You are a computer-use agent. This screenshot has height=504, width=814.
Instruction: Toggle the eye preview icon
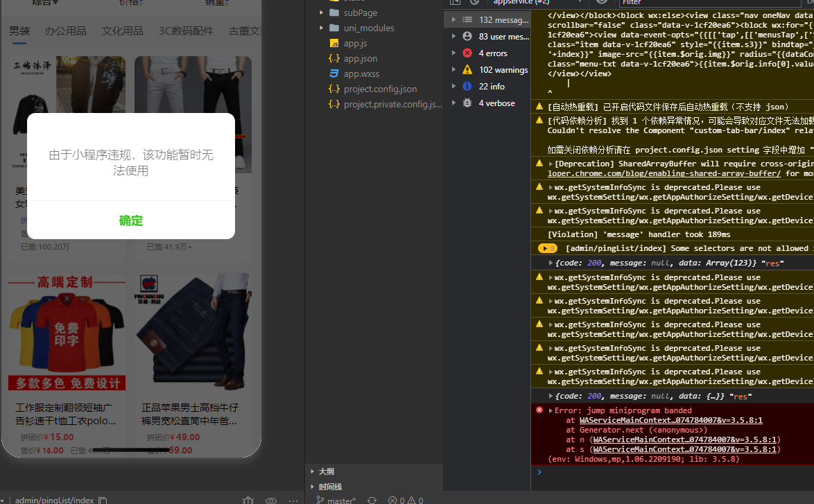271,501
